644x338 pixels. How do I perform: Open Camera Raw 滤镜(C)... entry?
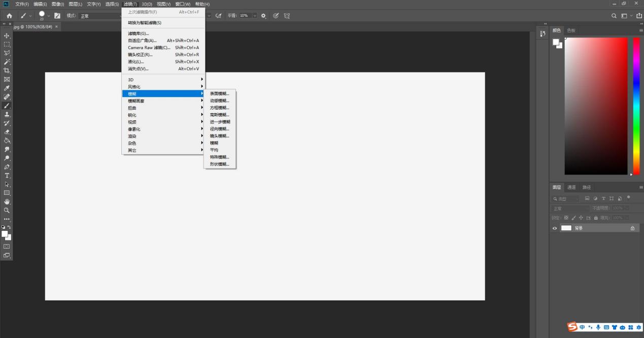coord(163,48)
